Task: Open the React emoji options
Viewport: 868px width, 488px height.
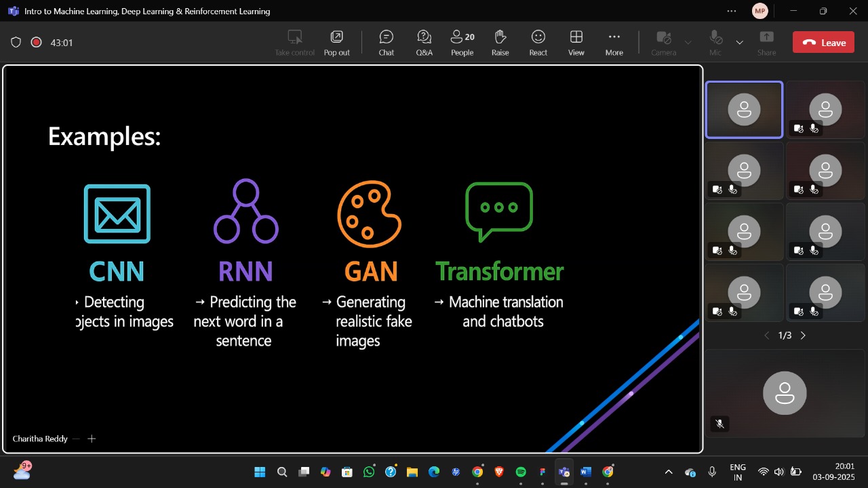Action: point(538,42)
